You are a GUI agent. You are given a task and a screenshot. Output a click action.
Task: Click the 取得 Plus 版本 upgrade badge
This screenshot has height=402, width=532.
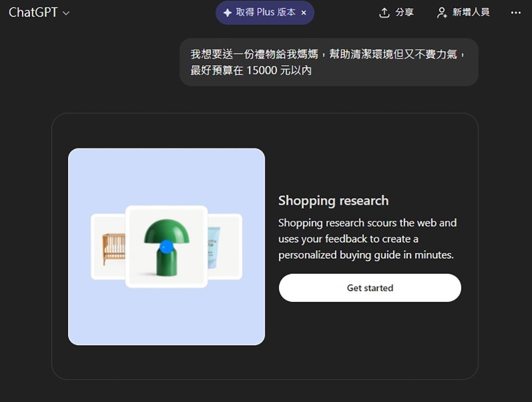(261, 12)
